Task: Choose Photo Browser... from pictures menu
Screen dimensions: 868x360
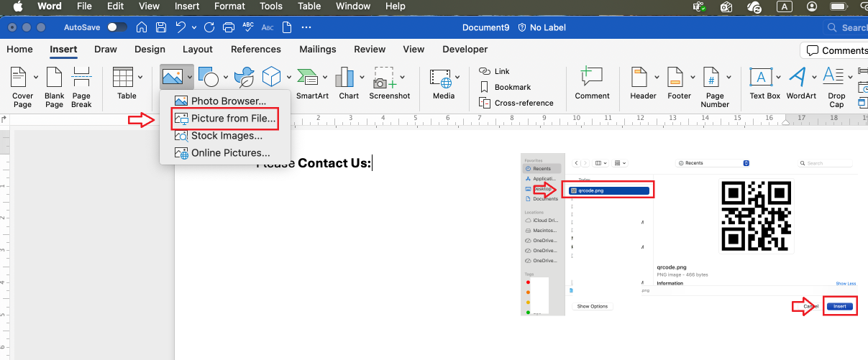Action: [225, 101]
